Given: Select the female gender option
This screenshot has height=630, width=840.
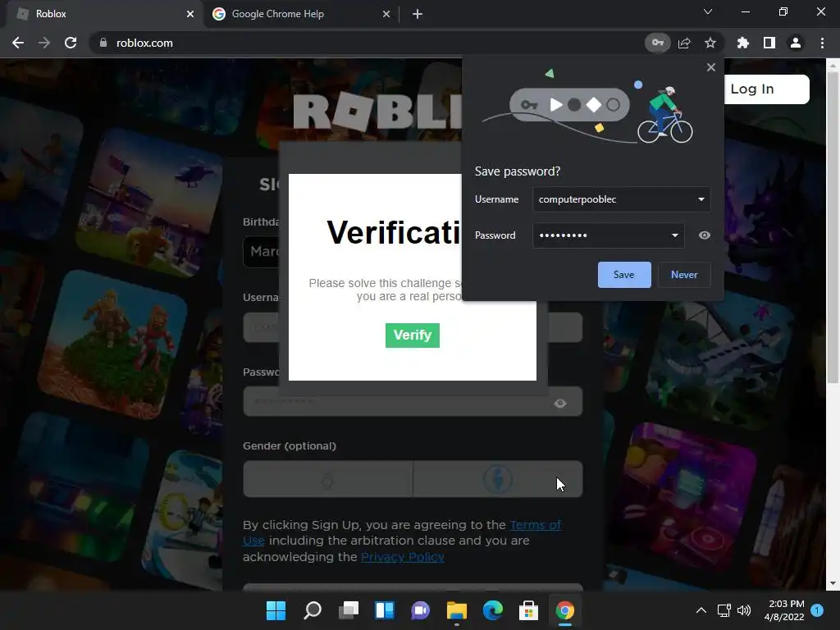Looking at the screenshot, I should pyautogui.click(x=327, y=479).
